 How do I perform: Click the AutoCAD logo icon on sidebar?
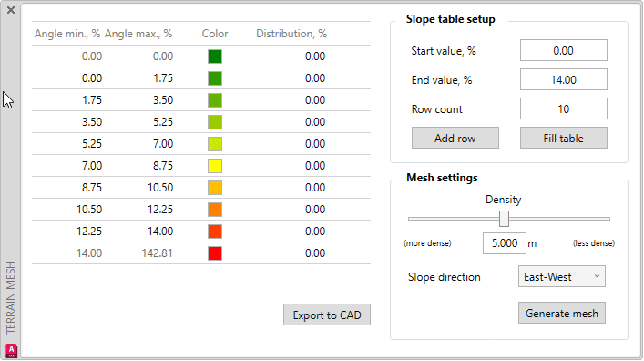(11, 351)
